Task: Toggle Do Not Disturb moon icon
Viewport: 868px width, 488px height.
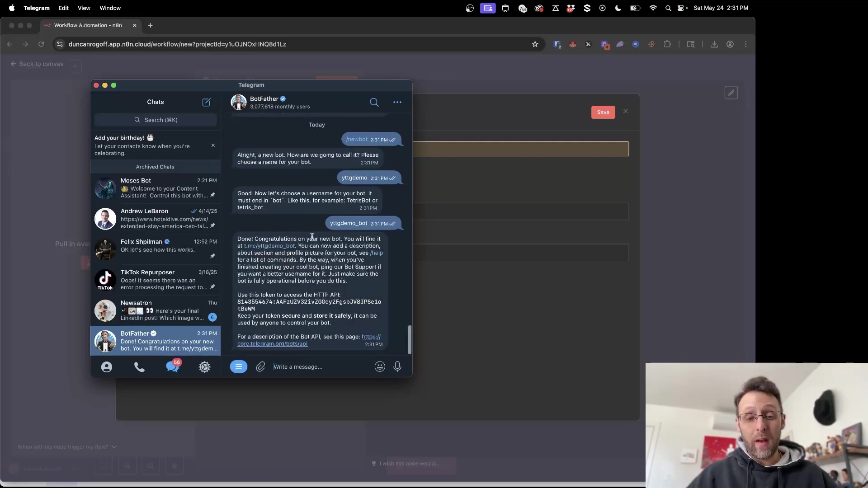Action: click(x=618, y=8)
